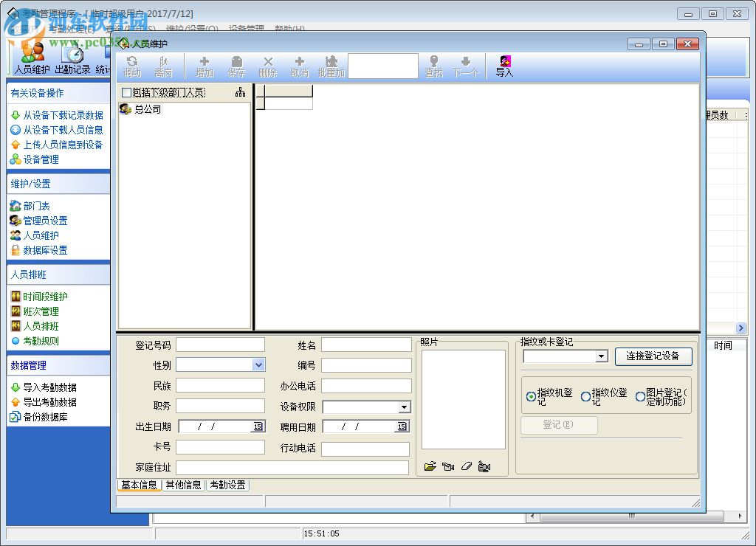Click the 人员维护 icon in main toolbar
This screenshot has width=756, height=546.
point(32,59)
